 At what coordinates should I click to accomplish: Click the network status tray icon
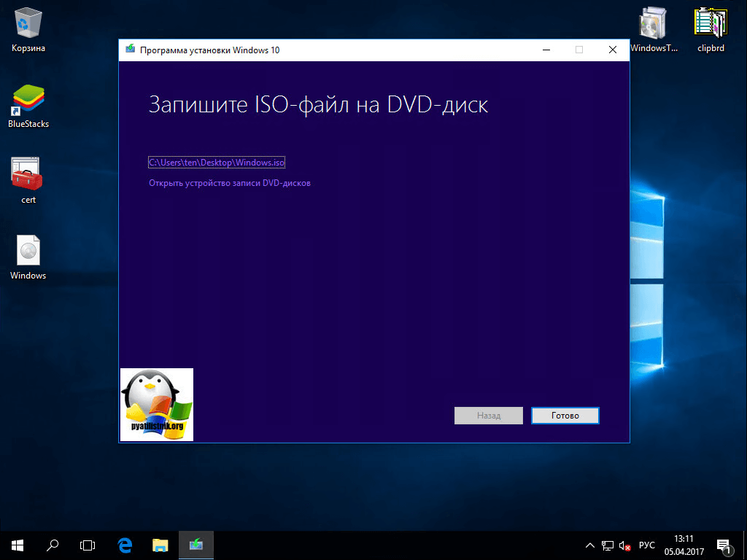point(608,545)
